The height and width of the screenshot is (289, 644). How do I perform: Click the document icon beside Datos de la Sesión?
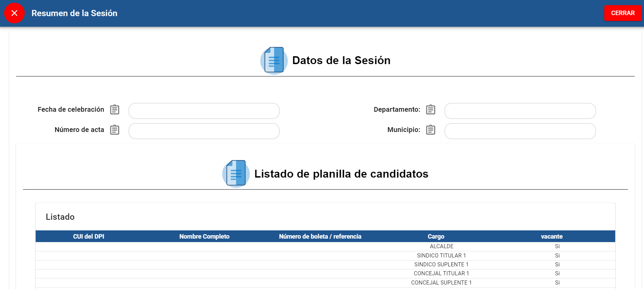click(274, 60)
